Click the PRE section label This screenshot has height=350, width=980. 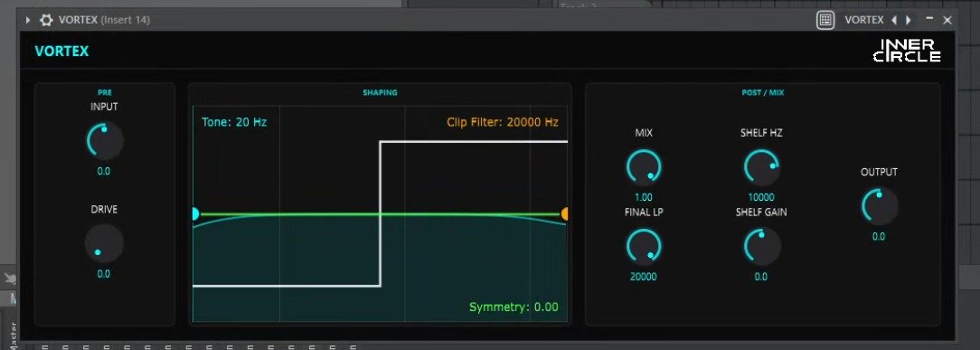point(104,92)
